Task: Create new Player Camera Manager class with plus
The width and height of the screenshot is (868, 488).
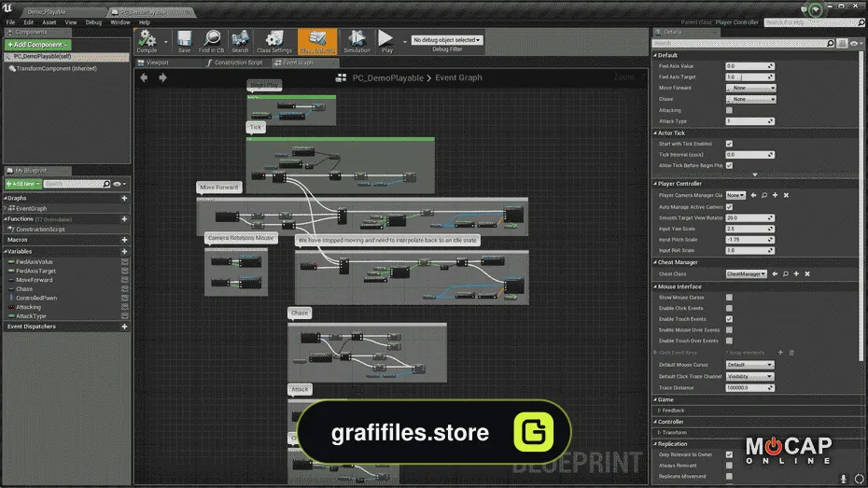Action: (775, 195)
